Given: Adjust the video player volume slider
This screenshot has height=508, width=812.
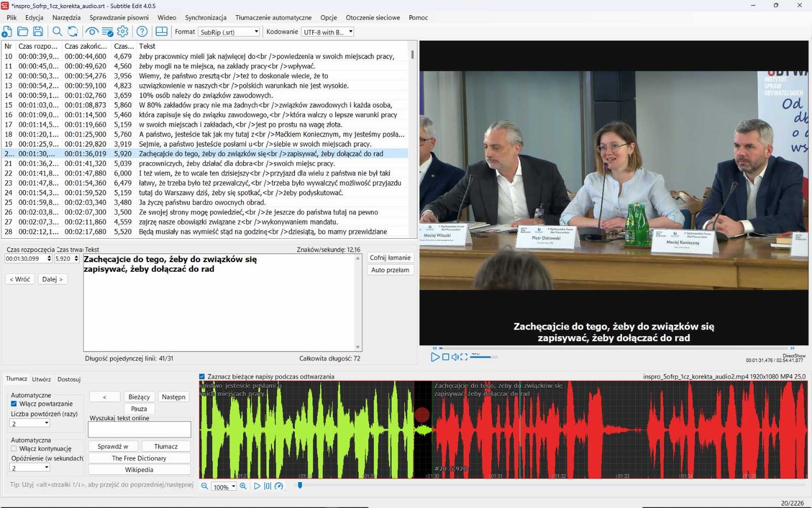Looking at the screenshot, I should (x=483, y=357).
